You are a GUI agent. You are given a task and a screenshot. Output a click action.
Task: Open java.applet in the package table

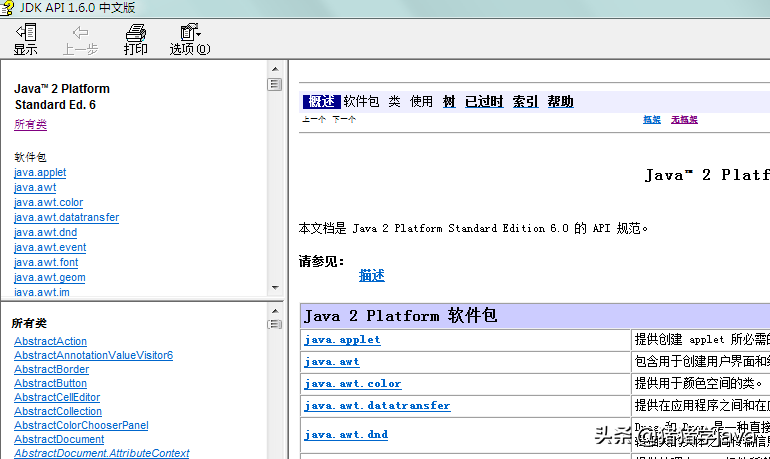(342, 340)
